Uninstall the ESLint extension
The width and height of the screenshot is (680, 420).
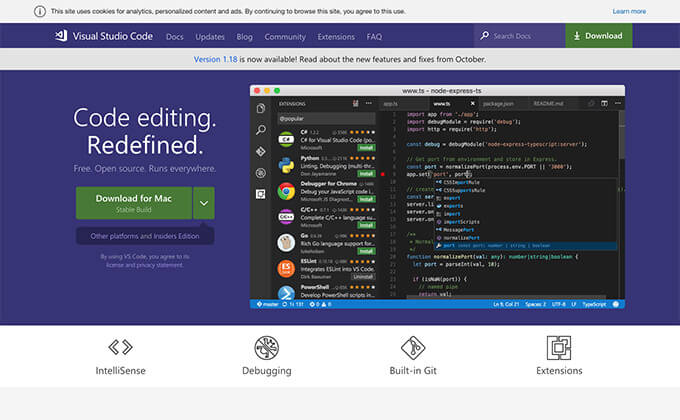363,277
